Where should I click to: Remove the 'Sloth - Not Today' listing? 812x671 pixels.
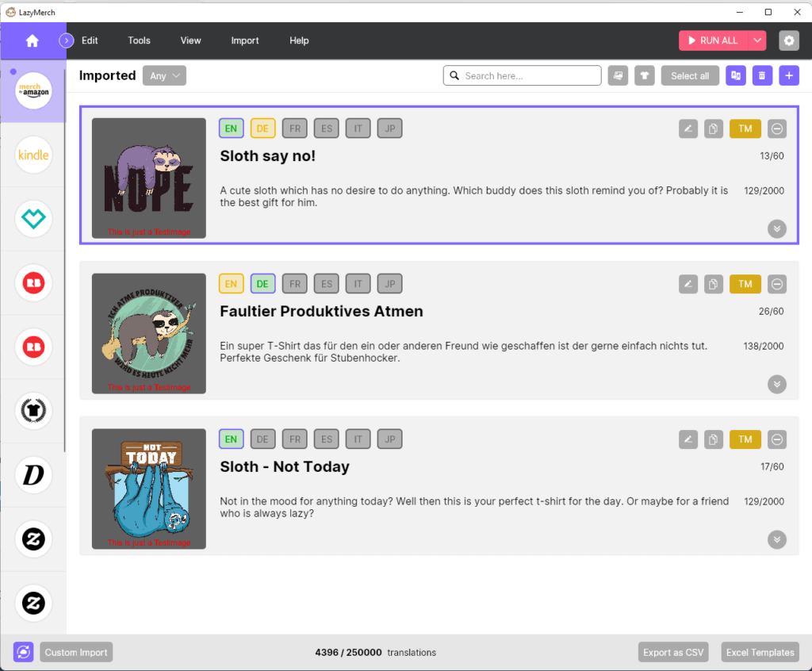click(x=777, y=439)
